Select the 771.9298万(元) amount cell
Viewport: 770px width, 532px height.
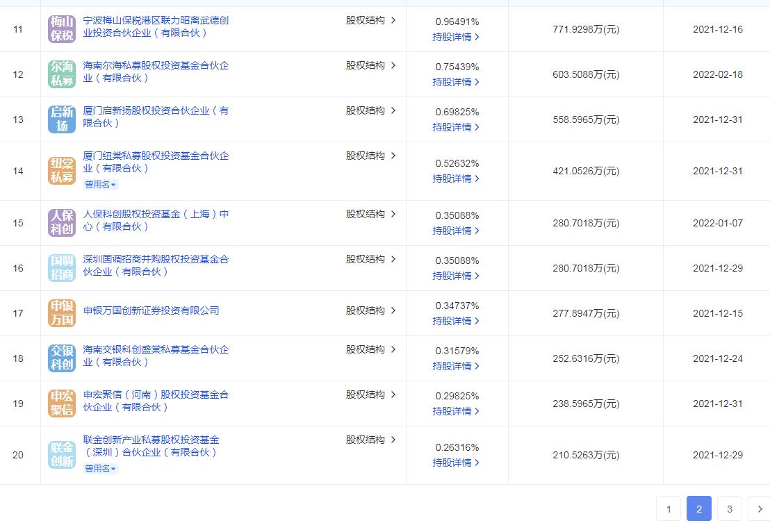coord(586,29)
